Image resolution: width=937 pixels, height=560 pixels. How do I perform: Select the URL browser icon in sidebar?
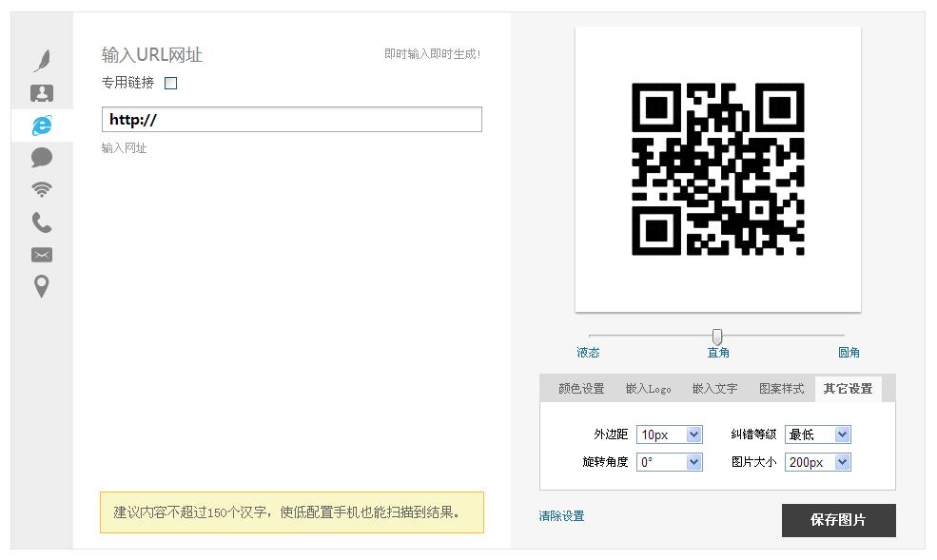[42, 126]
